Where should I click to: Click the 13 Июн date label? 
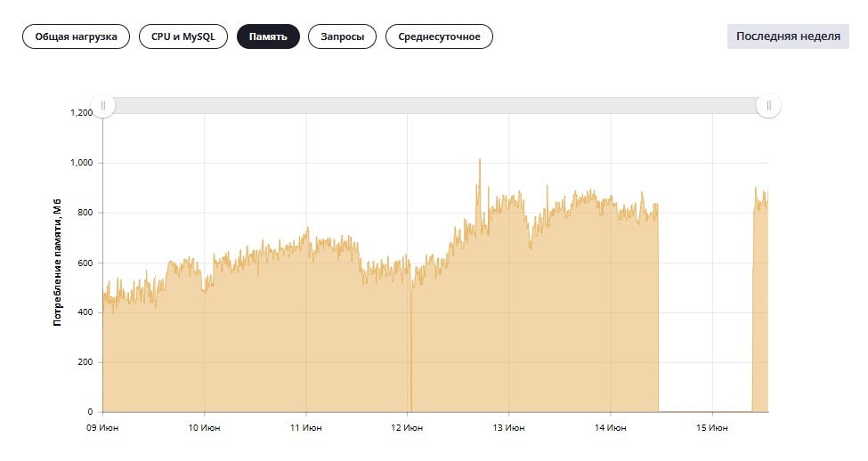(x=508, y=427)
